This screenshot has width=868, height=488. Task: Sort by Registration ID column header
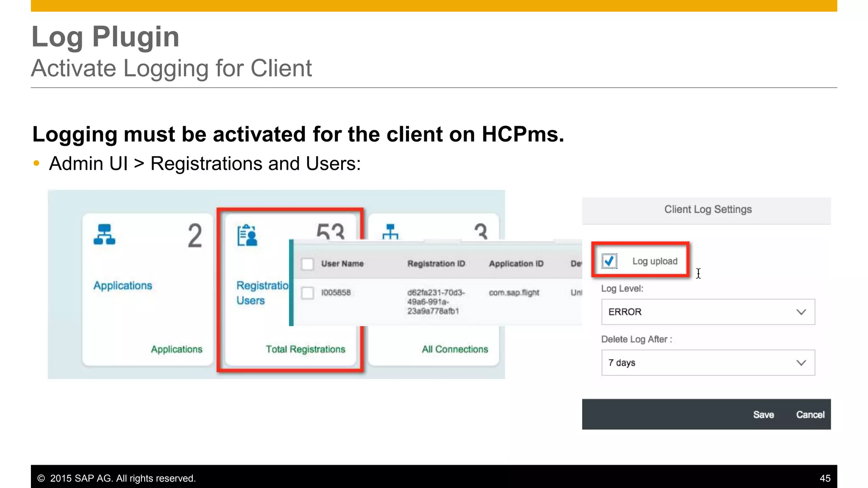436,263
